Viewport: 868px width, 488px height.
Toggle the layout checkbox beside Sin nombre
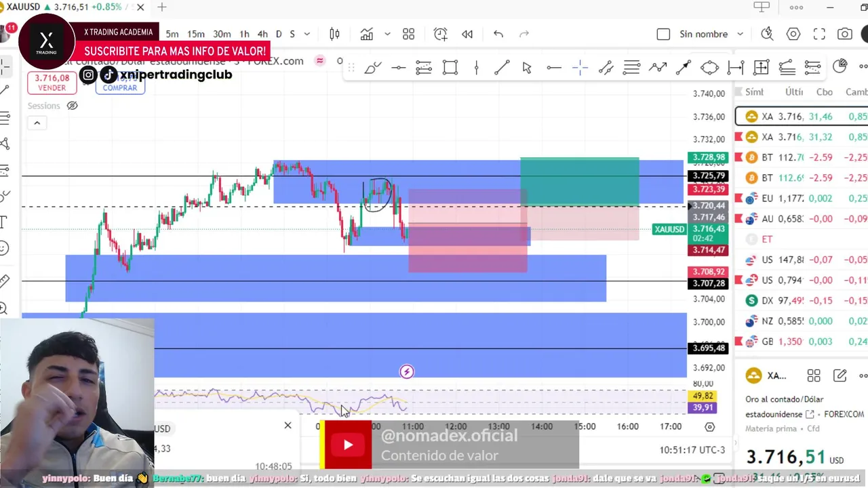coord(663,34)
